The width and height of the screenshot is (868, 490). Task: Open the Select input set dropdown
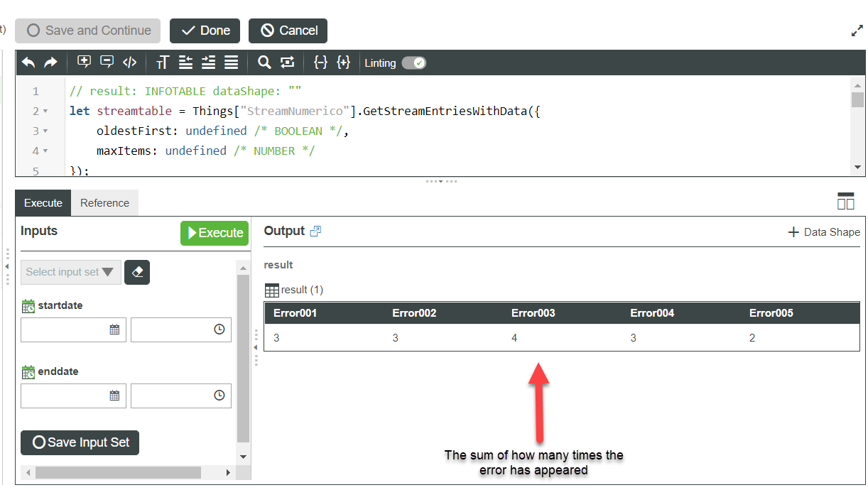[x=70, y=272]
